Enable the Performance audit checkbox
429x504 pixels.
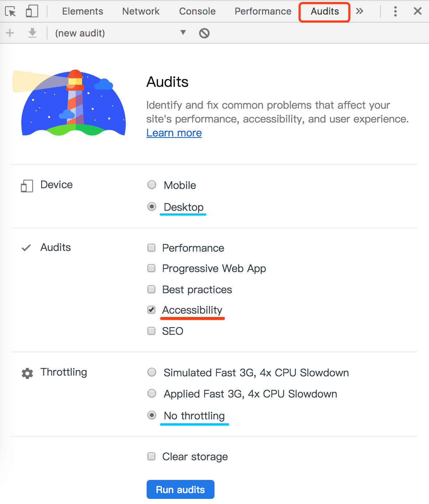pos(151,248)
